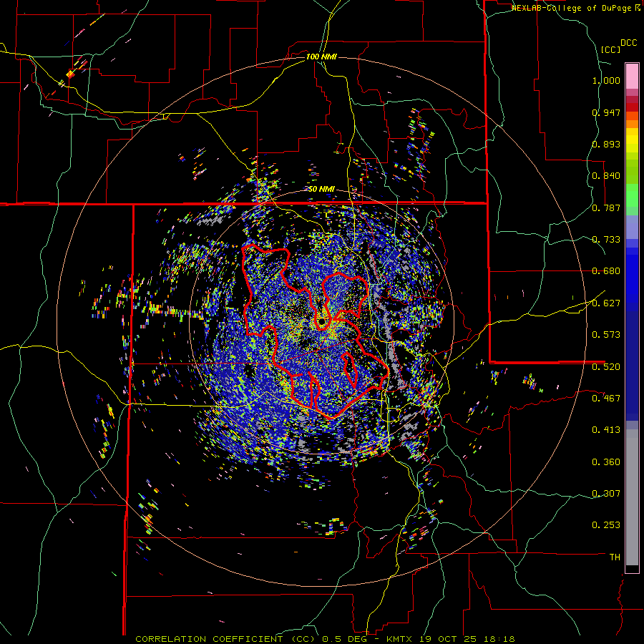Screen dimensions: 644x644
Task: Pick the pink top segment of color bar
Action: [x=632, y=76]
